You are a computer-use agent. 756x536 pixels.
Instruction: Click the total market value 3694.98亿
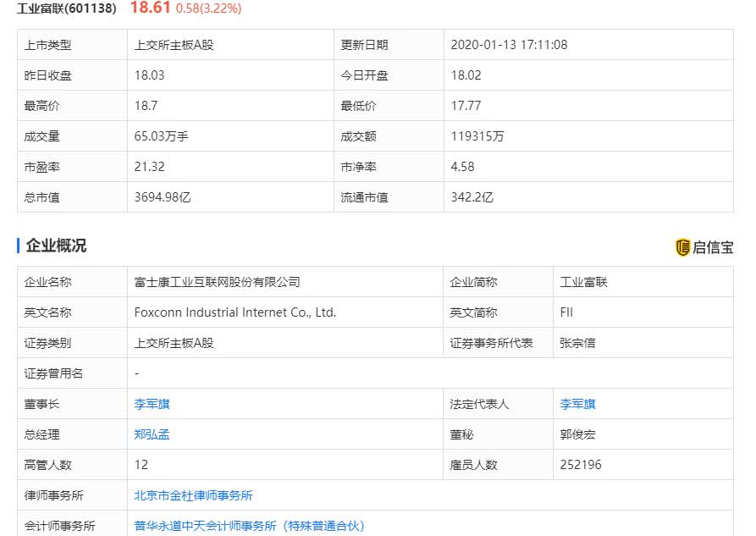pos(163,197)
